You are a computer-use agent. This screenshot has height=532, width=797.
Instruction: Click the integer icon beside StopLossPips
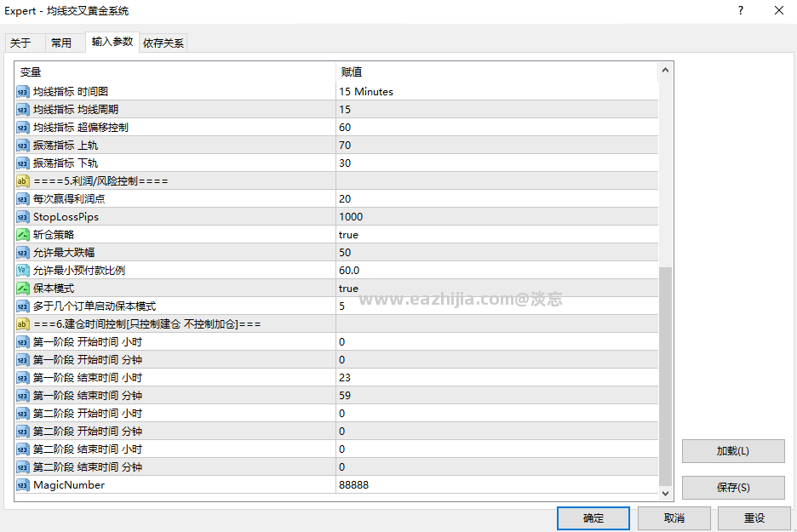tap(22, 217)
